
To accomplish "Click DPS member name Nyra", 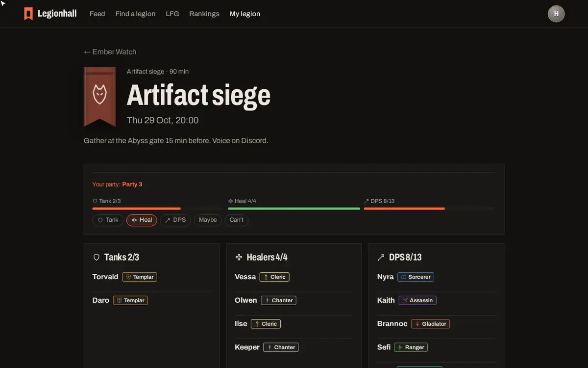I will click(x=386, y=277).
